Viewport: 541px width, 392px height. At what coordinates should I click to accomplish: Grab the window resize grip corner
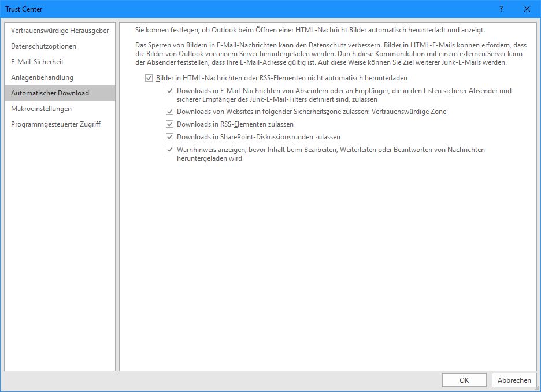pos(537,388)
